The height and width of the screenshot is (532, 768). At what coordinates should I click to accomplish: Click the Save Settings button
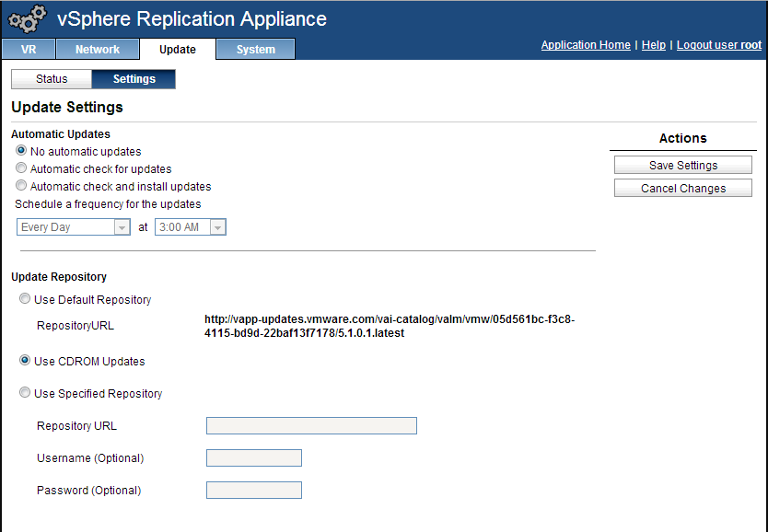coord(682,166)
